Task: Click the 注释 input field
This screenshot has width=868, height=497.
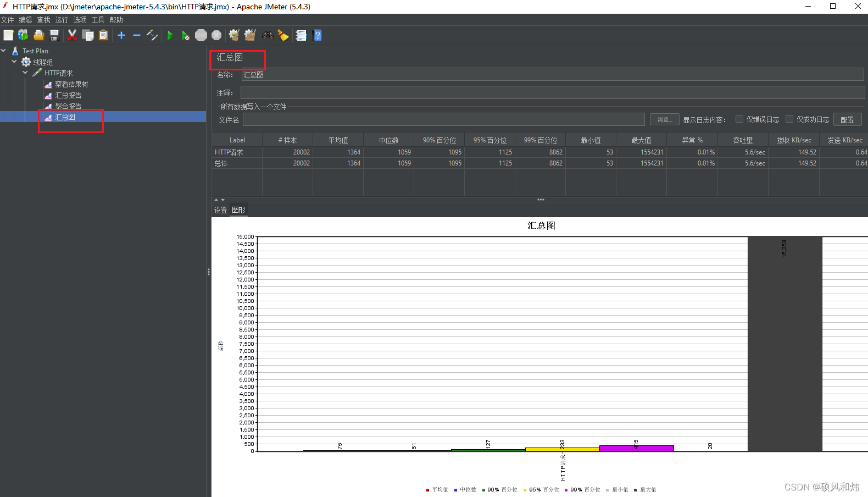Action: [x=553, y=92]
